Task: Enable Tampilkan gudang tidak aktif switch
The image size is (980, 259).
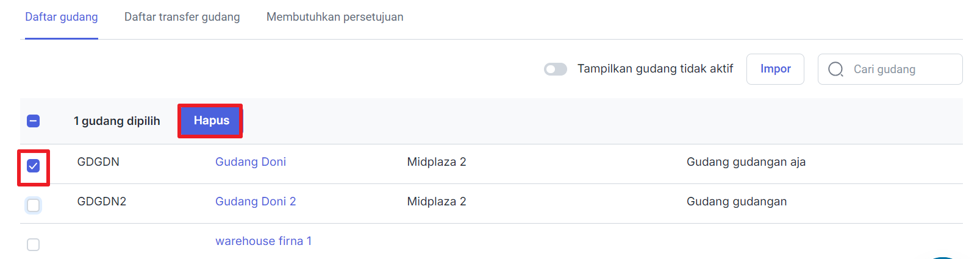Action: pyautogui.click(x=556, y=69)
